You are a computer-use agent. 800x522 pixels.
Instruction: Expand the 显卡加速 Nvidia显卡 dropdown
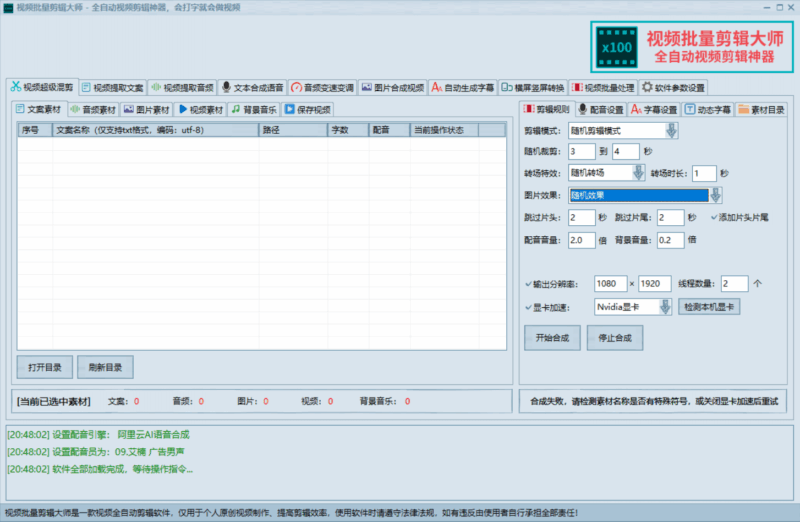coord(665,307)
